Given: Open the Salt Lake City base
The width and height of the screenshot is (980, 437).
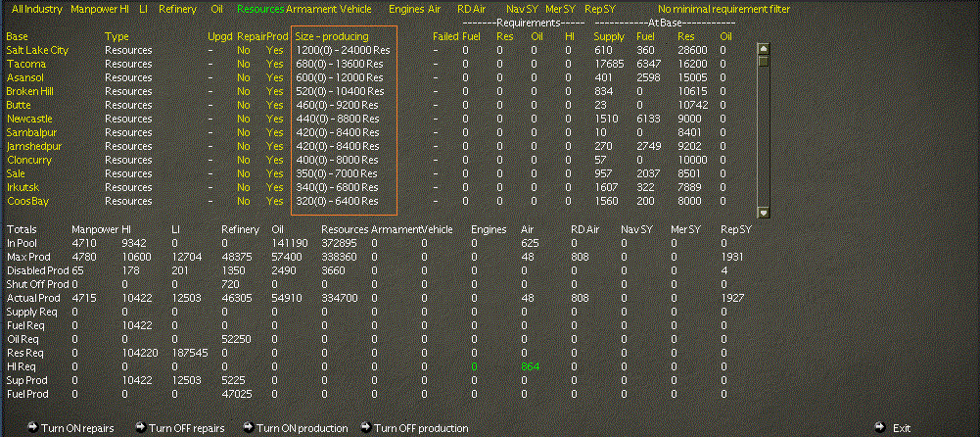Looking at the screenshot, I should point(37,50).
